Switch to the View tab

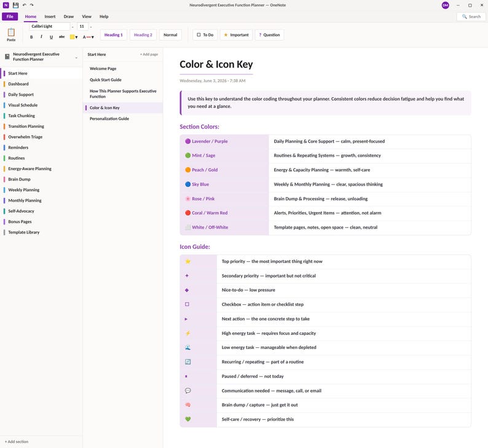(87, 17)
